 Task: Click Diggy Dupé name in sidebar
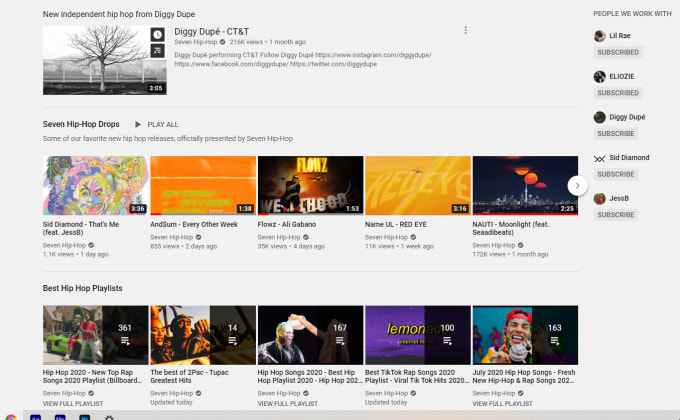click(x=627, y=117)
